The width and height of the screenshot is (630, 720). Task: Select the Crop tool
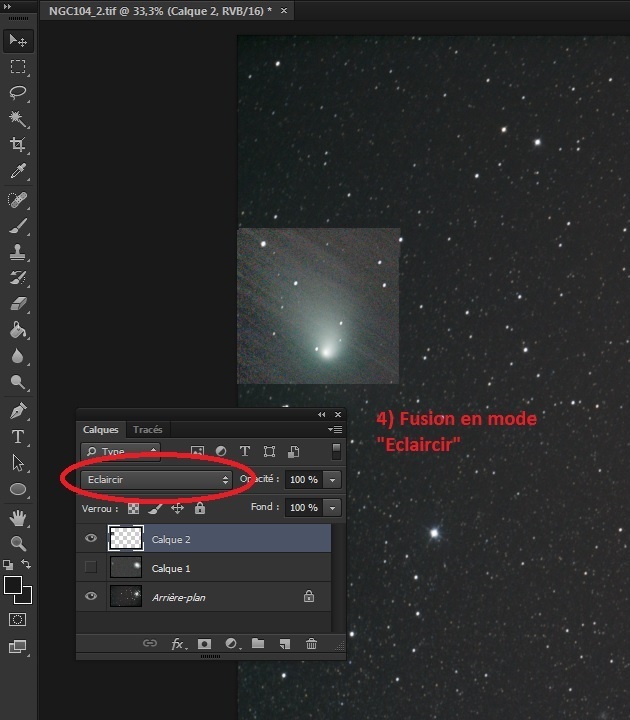click(x=18, y=145)
